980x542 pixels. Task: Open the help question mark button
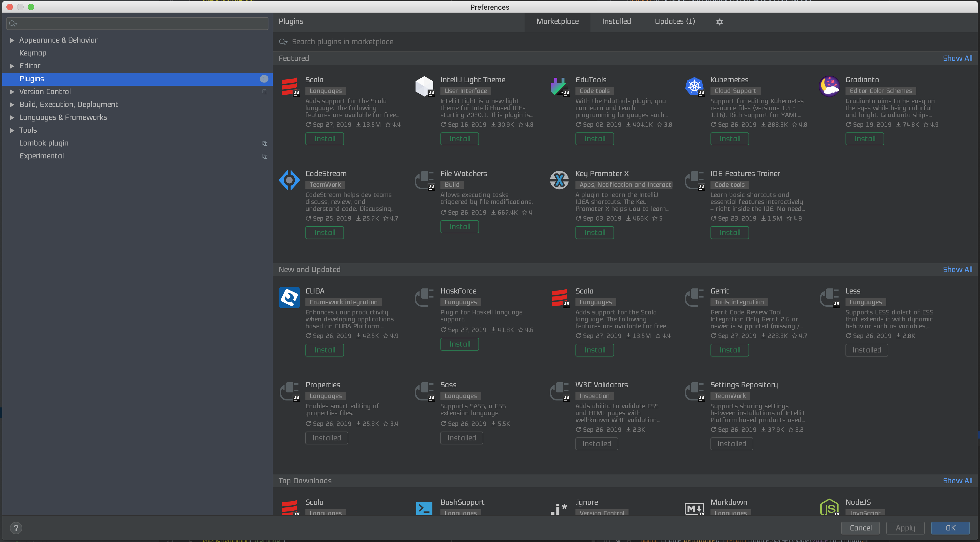[x=16, y=528]
